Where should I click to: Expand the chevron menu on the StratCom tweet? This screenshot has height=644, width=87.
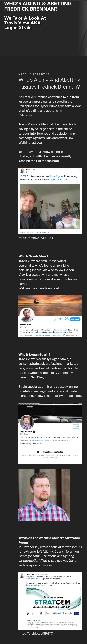[x=80, y=574]
